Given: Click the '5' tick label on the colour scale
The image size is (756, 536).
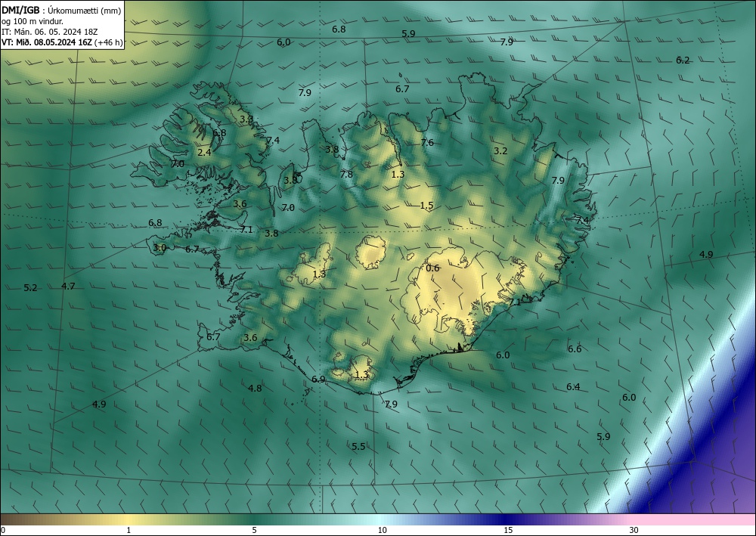Looking at the screenshot, I should pyautogui.click(x=254, y=530).
